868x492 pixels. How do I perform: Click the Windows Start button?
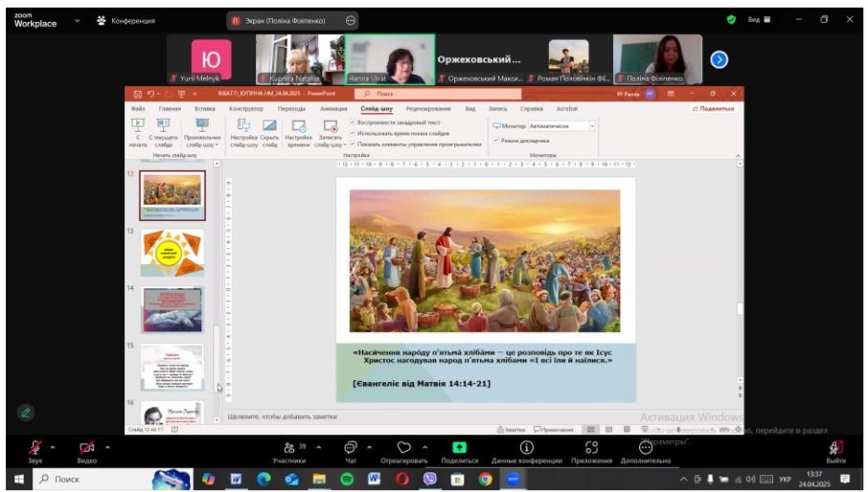tap(19, 480)
